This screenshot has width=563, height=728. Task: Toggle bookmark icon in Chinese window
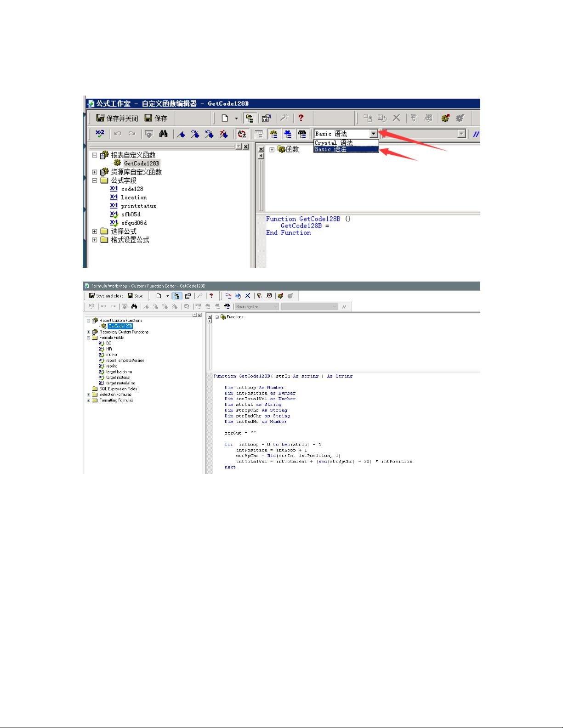click(x=181, y=134)
